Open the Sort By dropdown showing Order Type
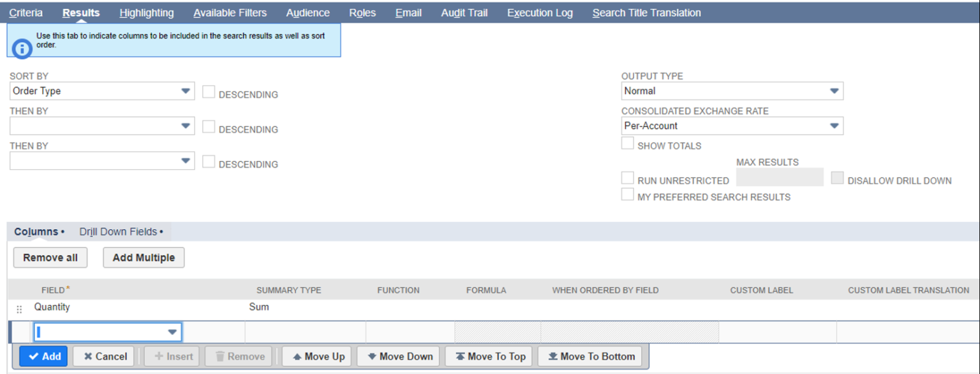The height and width of the screenshot is (374, 980). (x=102, y=91)
